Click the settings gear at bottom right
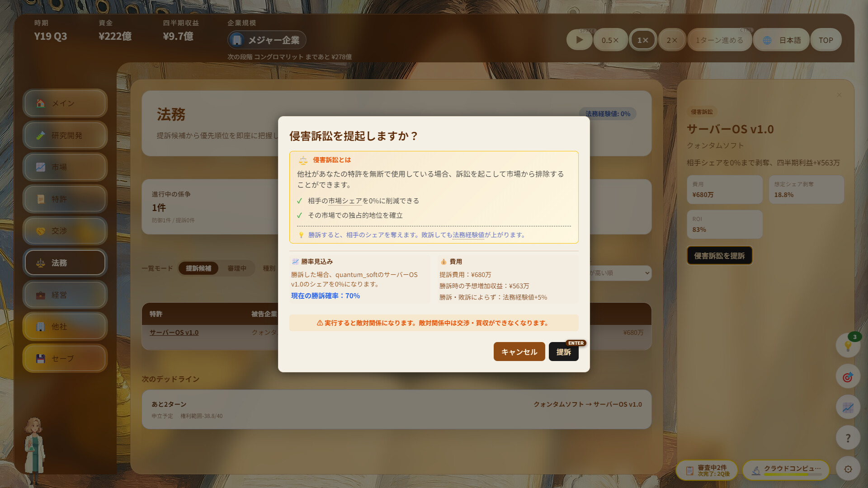868x488 pixels. click(x=849, y=469)
